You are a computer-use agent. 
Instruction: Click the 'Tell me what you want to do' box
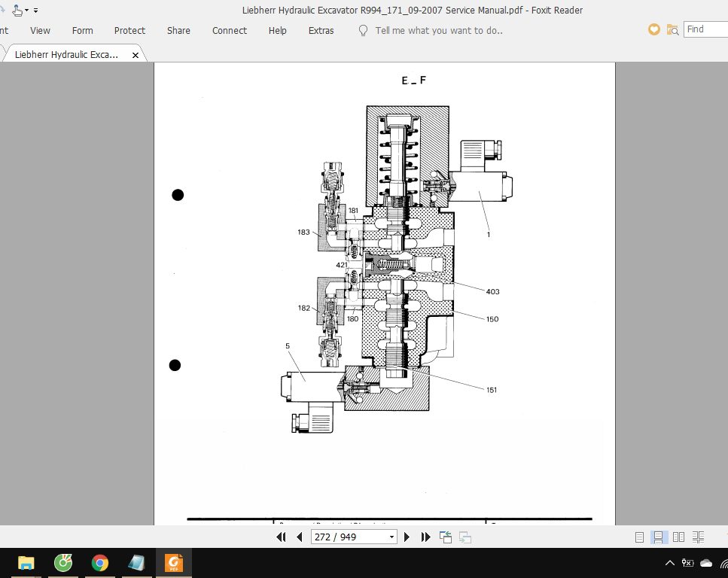pos(438,30)
